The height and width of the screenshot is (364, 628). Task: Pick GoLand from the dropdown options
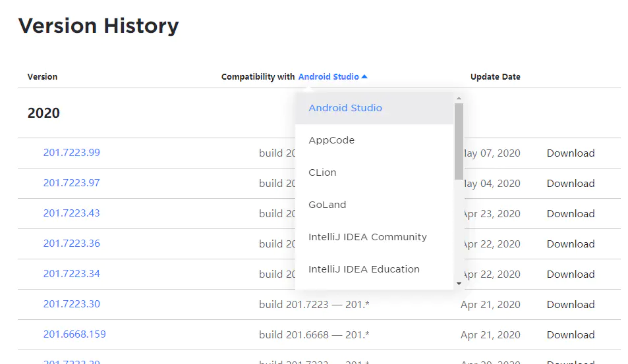coord(327,205)
